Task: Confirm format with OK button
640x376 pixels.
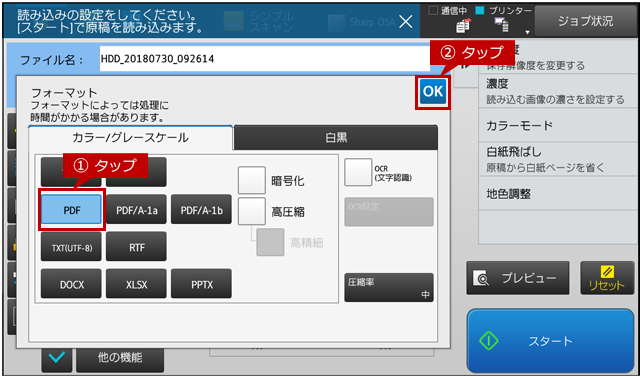Action: tap(433, 92)
